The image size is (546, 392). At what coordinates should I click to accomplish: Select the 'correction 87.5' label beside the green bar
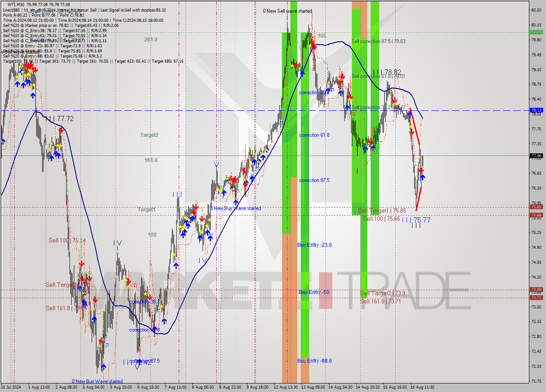pyautogui.click(x=314, y=180)
